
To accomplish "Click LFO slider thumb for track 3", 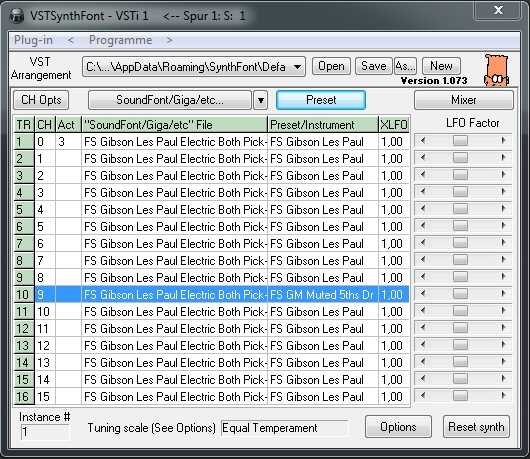I will (x=460, y=175).
